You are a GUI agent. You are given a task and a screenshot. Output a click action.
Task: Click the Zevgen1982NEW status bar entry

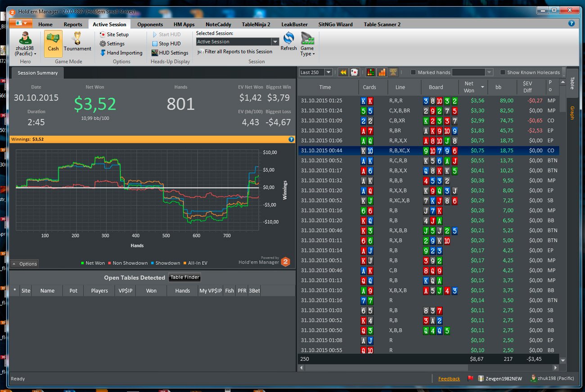tap(500, 379)
